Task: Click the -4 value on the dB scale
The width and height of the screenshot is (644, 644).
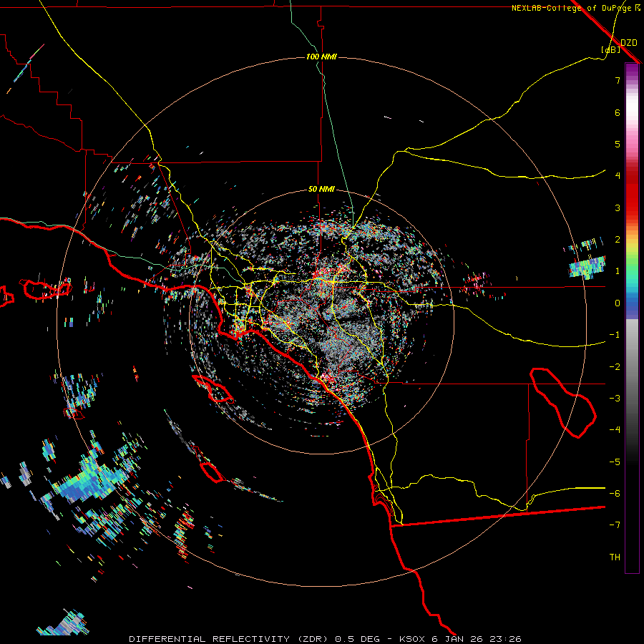Action: 615,430
